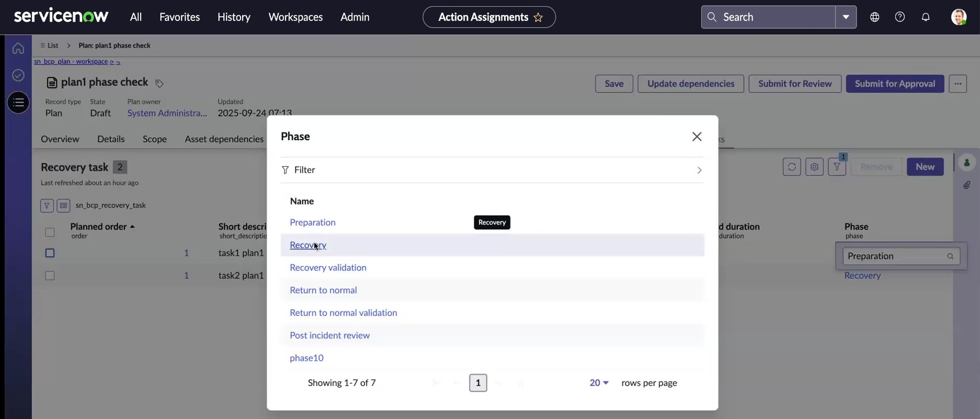980x419 pixels.
Task: Click the attachment paperclip icon
Action: coord(967,185)
